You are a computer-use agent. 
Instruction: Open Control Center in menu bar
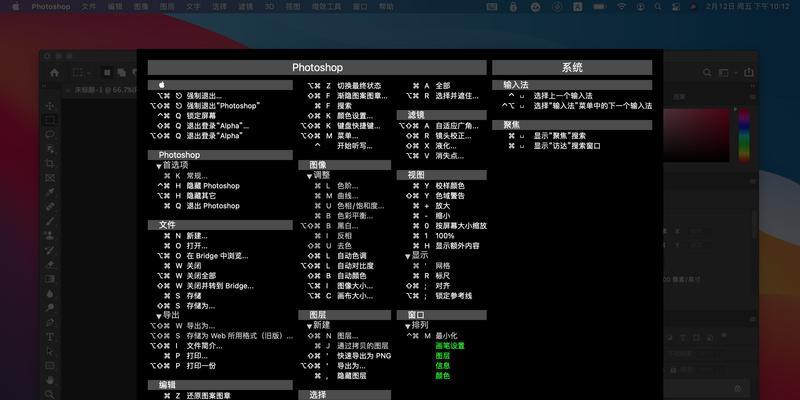coord(676,7)
